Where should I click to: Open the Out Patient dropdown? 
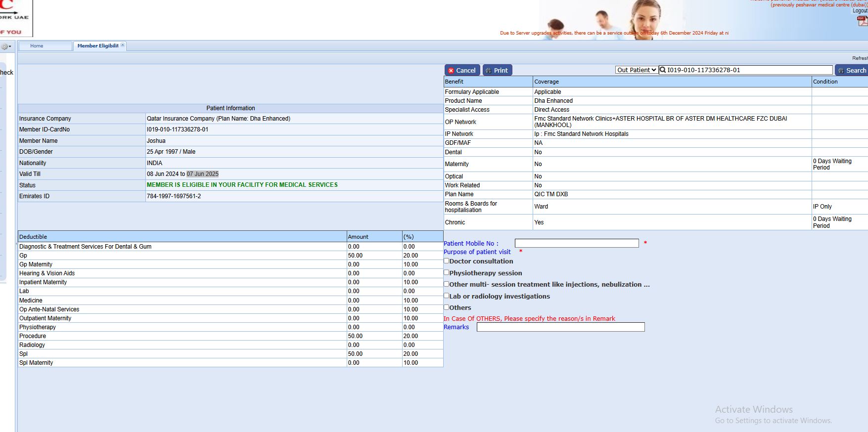pos(636,70)
